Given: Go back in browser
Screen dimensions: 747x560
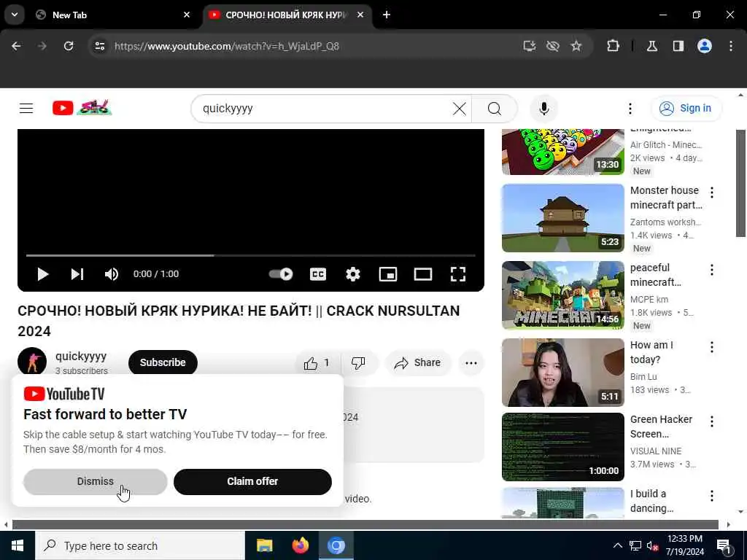Looking at the screenshot, I should click(16, 46).
